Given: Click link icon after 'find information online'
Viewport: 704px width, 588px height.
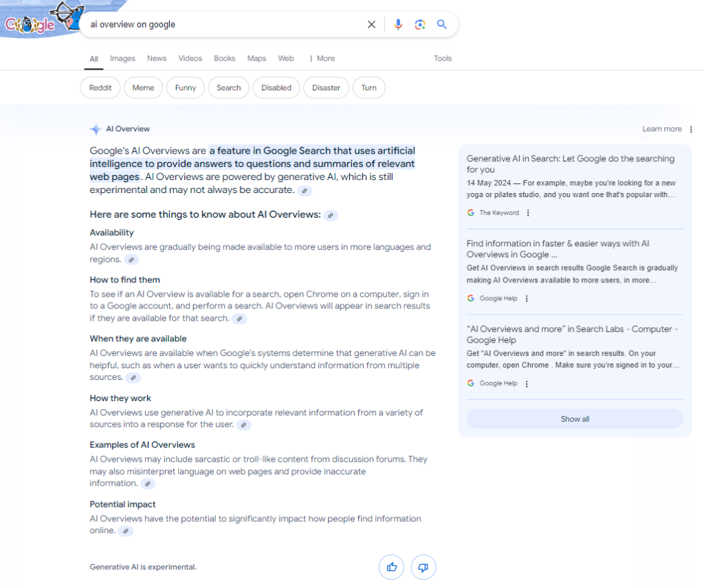Looking at the screenshot, I should pyautogui.click(x=126, y=531).
